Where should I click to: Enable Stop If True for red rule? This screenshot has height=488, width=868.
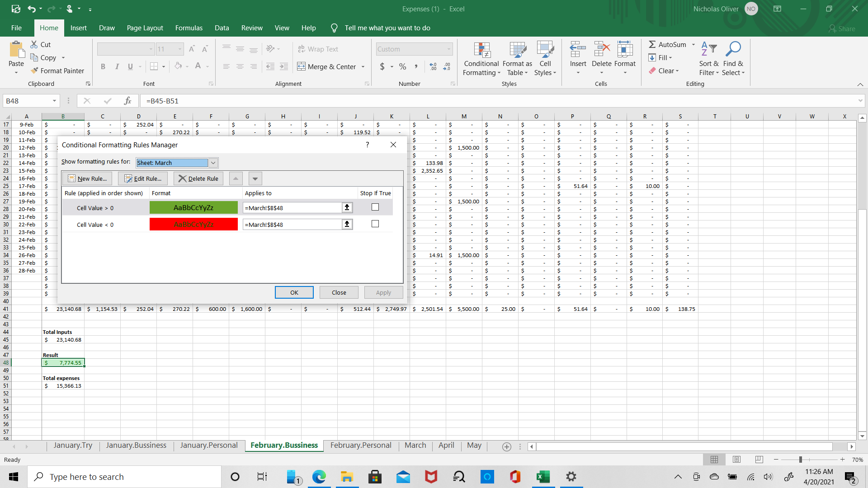coord(375,224)
